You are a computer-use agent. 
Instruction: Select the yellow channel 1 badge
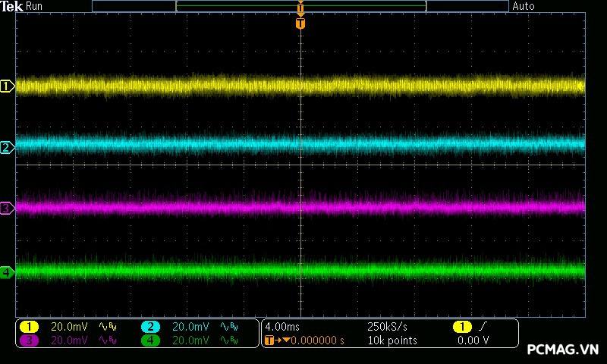click(x=29, y=327)
